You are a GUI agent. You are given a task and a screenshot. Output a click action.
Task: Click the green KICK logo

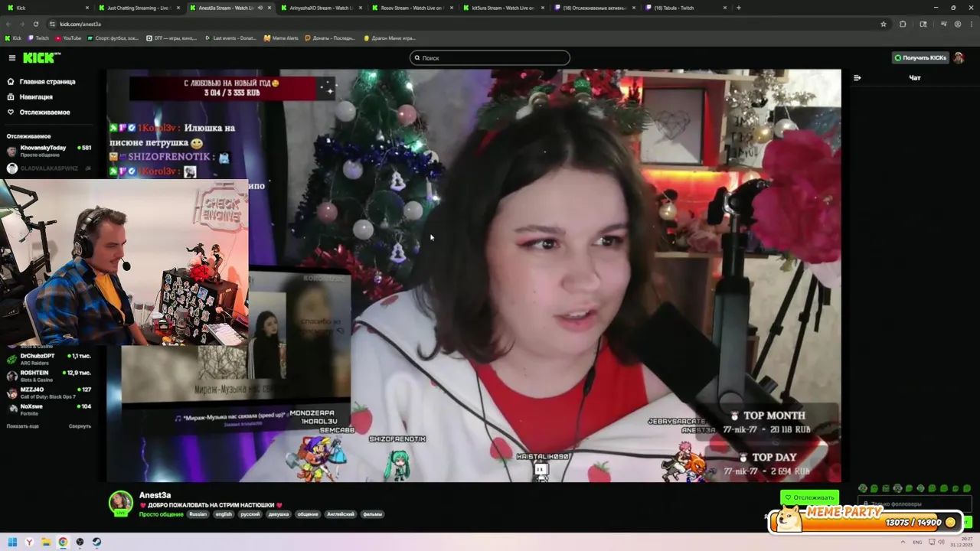(x=41, y=58)
